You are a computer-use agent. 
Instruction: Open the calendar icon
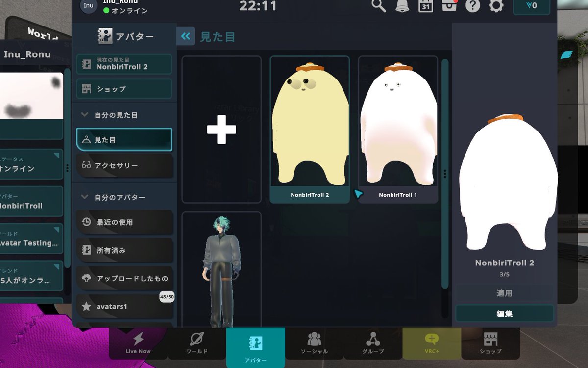426,6
